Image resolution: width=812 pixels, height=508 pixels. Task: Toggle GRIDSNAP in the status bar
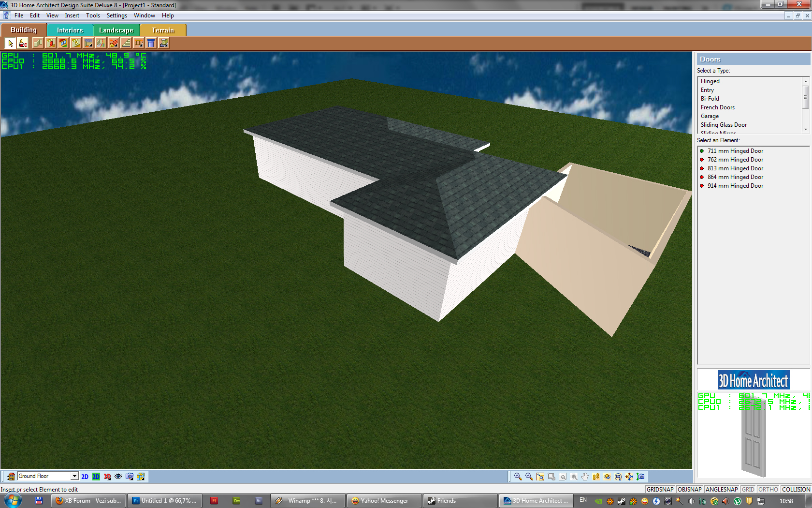pyautogui.click(x=660, y=490)
